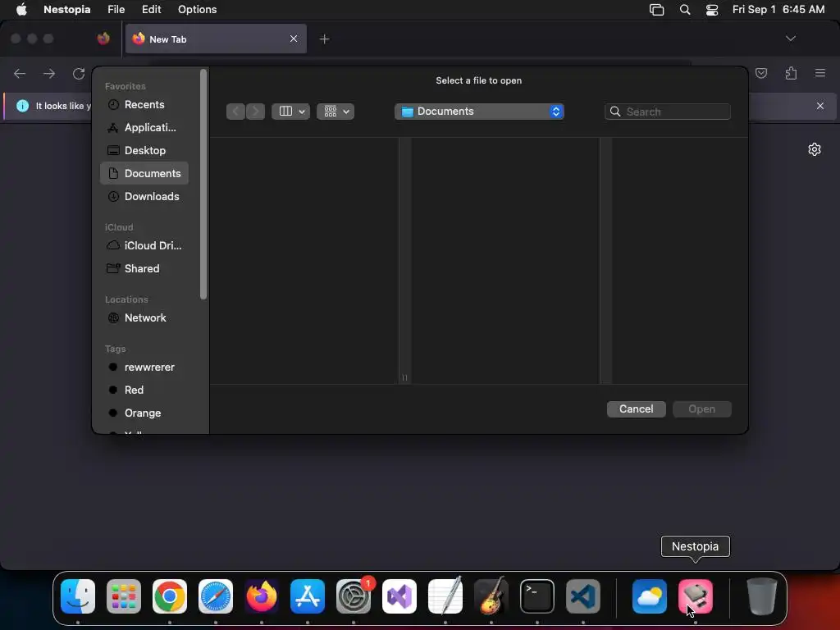Click the file dialog Search field

point(668,112)
